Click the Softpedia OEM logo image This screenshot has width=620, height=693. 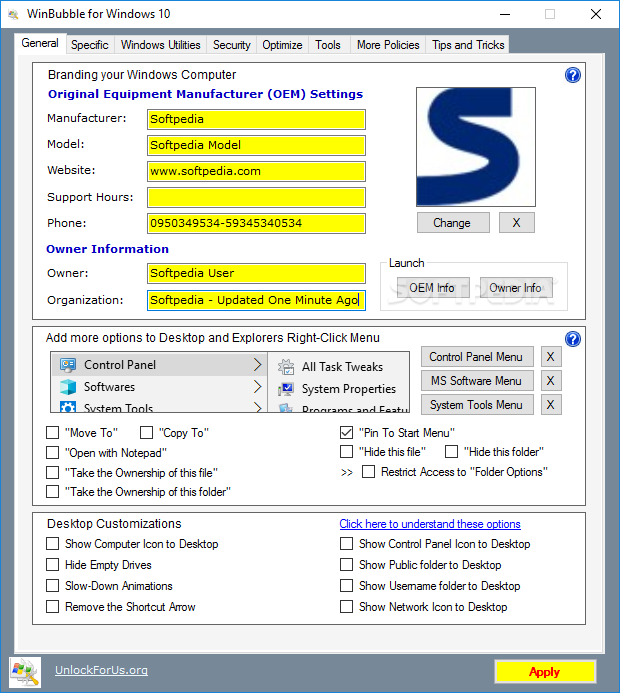coord(476,147)
